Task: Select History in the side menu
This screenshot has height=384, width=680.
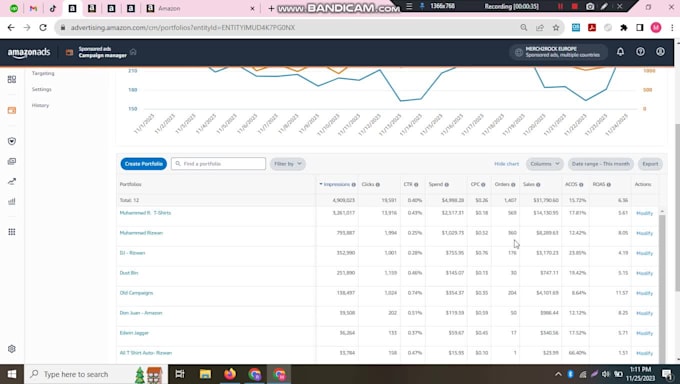Action: tap(40, 105)
